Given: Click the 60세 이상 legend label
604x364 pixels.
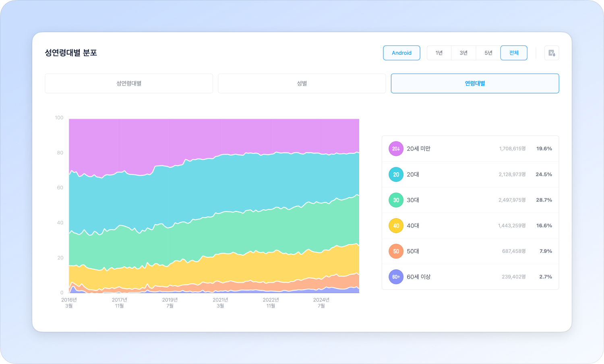Looking at the screenshot, I should [x=418, y=277].
